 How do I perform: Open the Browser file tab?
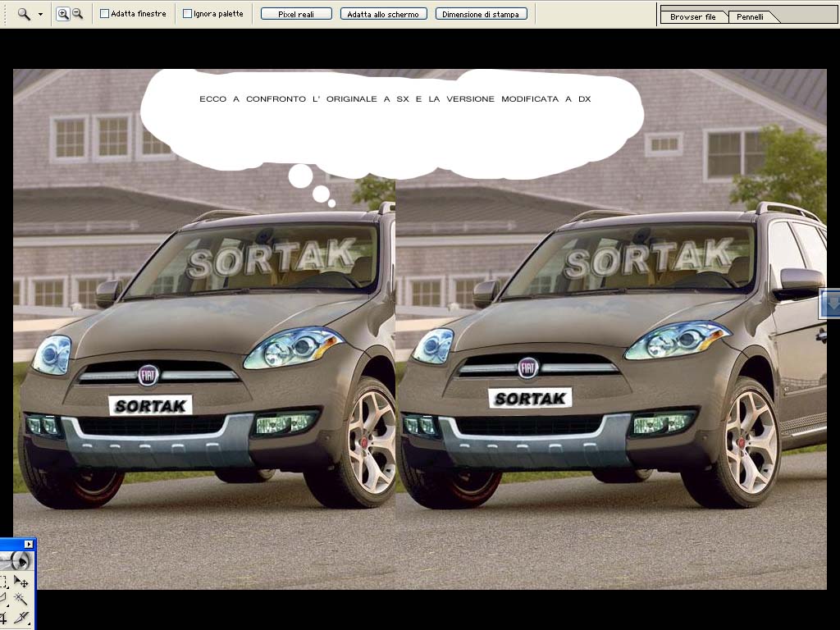point(692,16)
